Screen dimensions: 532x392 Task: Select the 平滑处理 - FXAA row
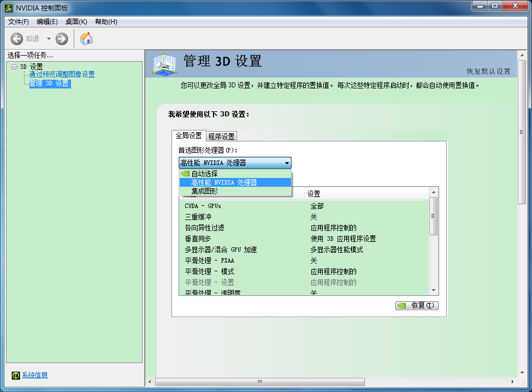tap(304, 260)
